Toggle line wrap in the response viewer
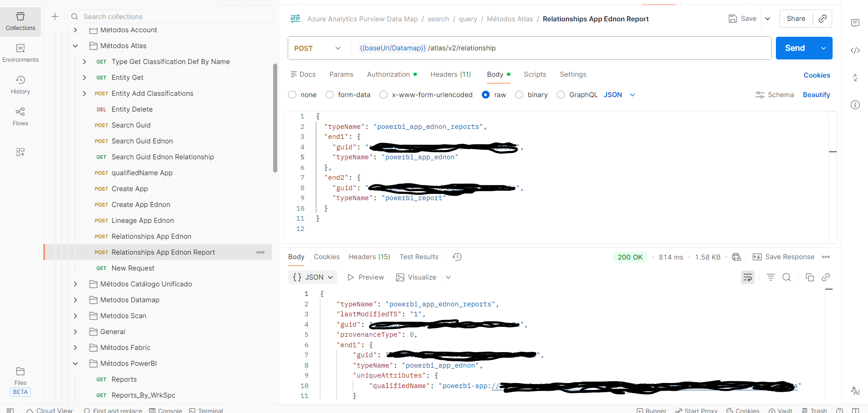The height and width of the screenshot is (413, 868). click(748, 277)
